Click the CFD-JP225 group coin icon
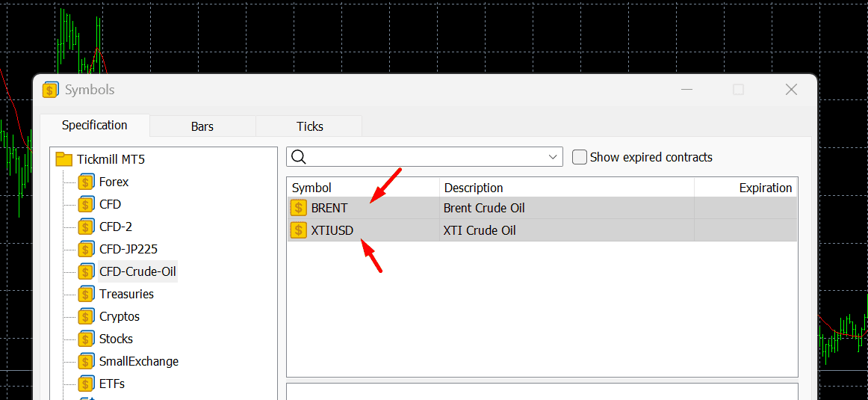Screen dimensions: 868x400 [85, 249]
